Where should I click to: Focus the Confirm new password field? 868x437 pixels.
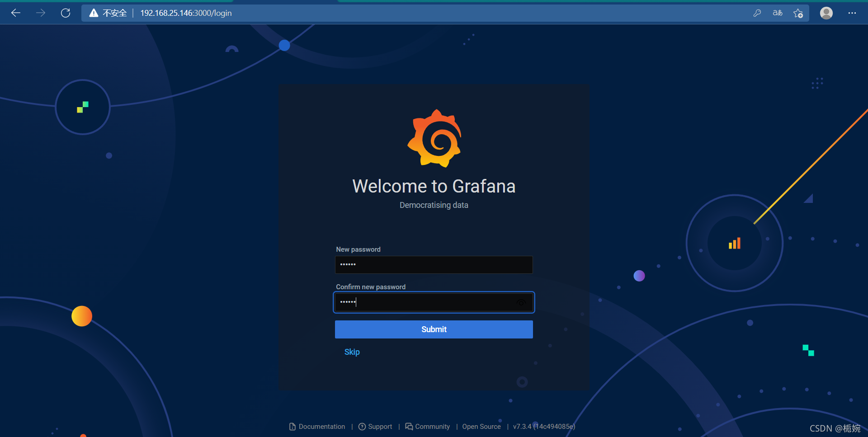coord(434,302)
